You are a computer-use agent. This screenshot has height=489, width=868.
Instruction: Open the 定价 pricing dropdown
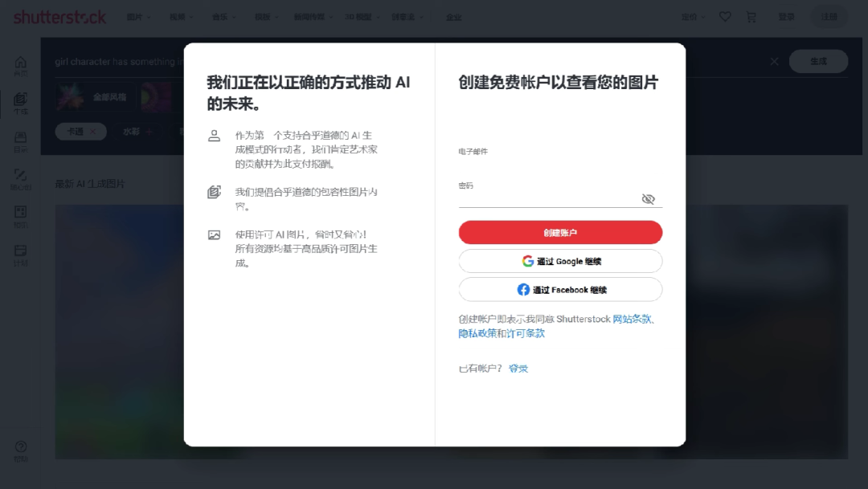pos(690,16)
